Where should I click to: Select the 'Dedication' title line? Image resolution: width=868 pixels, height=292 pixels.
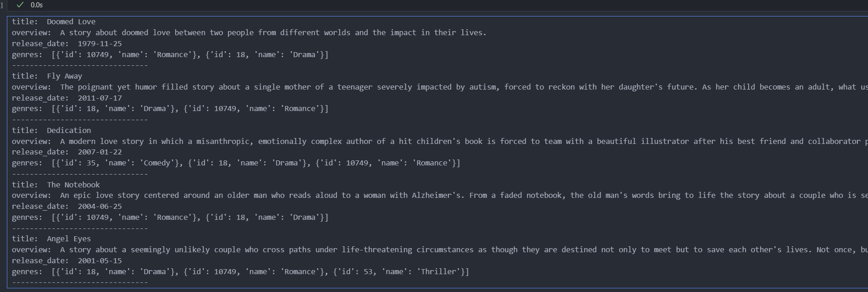(x=51, y=130)
